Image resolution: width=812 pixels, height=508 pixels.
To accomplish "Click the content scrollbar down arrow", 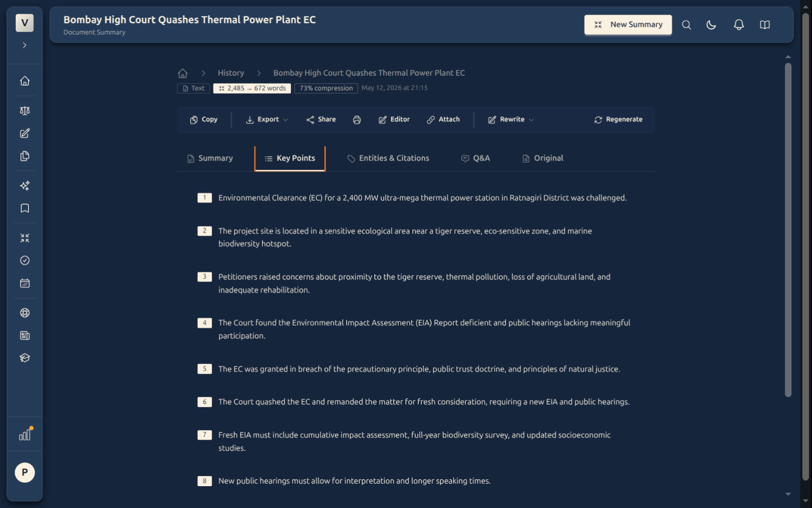I will 788,494.
